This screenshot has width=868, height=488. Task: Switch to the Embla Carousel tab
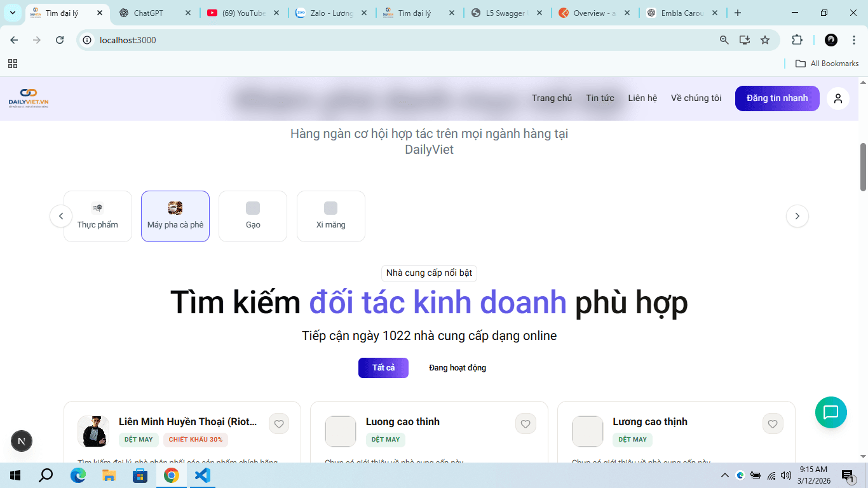pyautogui.click(x=682, y=13)
